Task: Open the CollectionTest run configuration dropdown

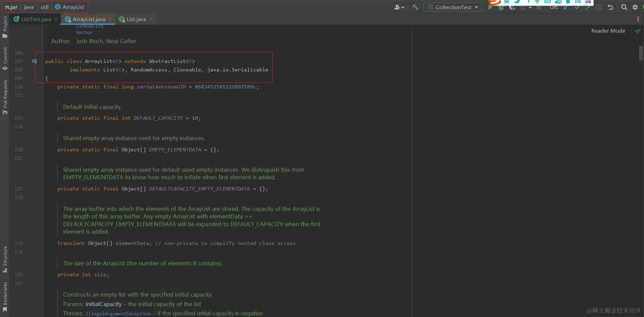Action: (453, 7)
